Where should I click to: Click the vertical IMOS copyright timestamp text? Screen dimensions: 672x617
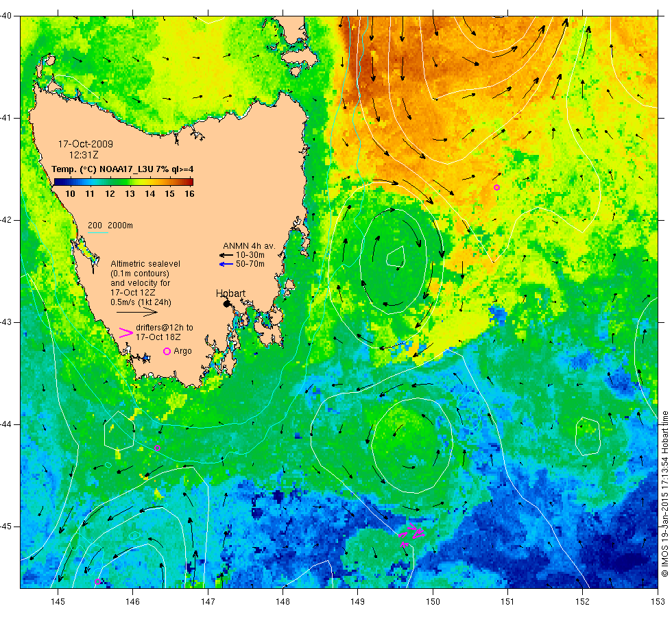tap(664, 494)
